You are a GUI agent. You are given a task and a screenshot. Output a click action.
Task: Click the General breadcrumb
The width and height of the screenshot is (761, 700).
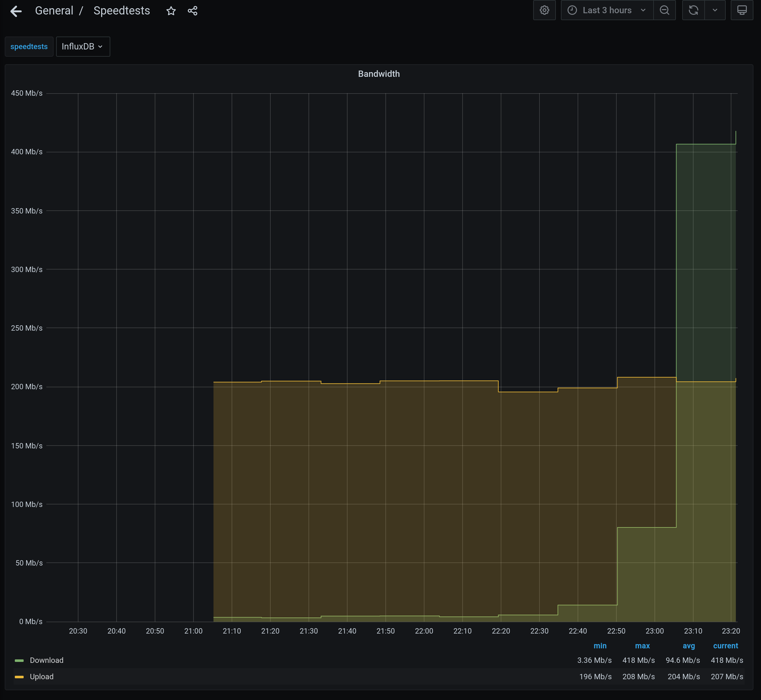(x=54, y=11)
